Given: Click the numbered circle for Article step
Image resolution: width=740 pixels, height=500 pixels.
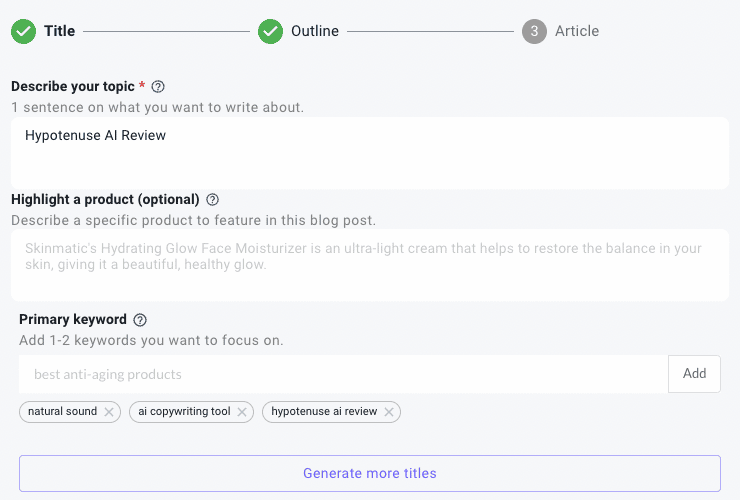Looking at the screenshot, I should pos(534,32).
